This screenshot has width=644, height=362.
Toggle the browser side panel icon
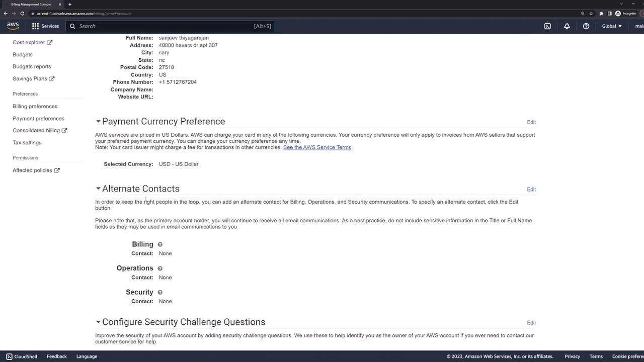(609, 14)
